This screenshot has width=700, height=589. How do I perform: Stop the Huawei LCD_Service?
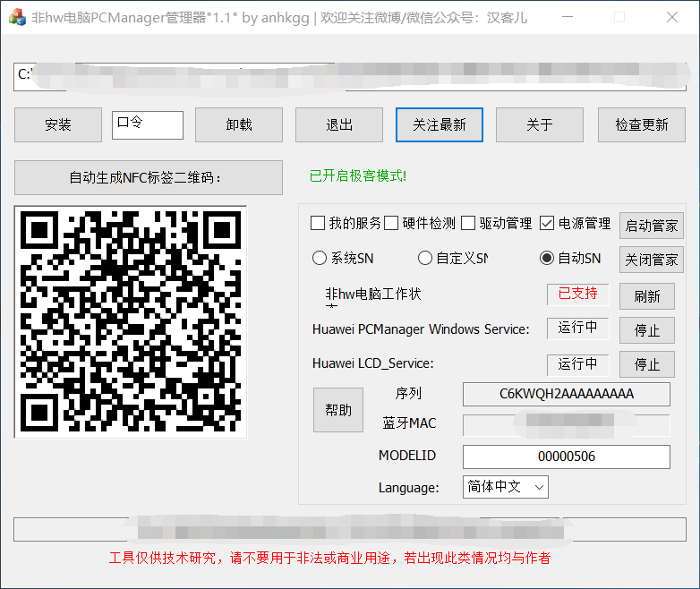point(647,364)
